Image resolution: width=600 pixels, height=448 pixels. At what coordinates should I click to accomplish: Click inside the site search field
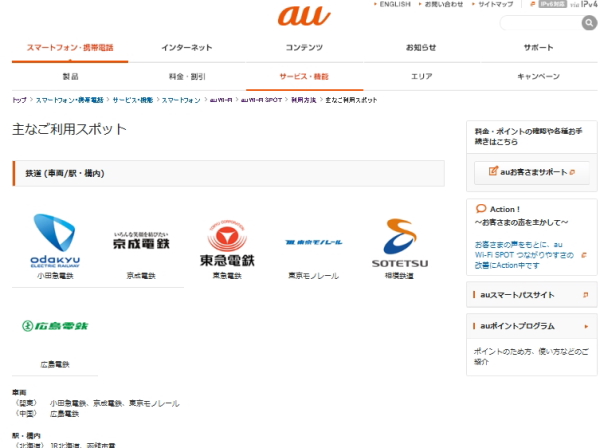[538, 22]
